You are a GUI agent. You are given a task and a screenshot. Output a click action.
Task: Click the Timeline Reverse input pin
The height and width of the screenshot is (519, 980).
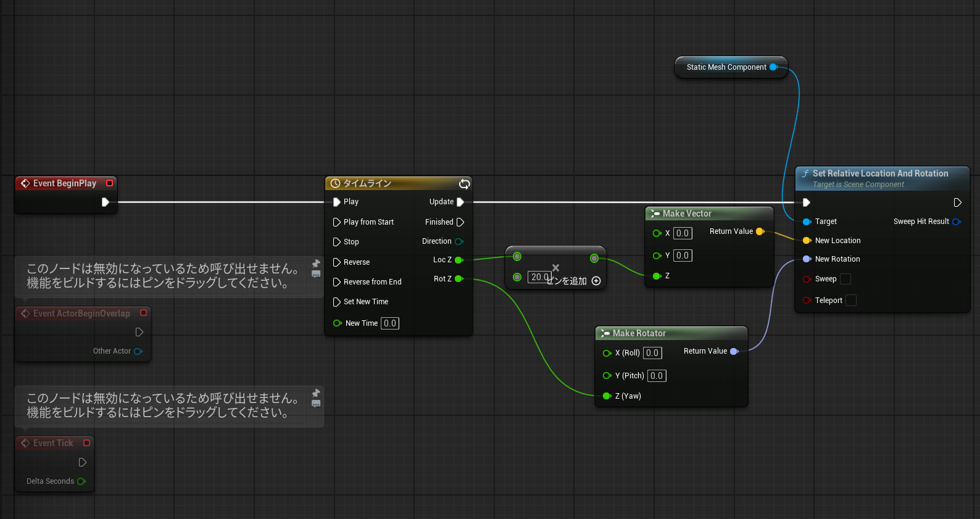[337, 262]
